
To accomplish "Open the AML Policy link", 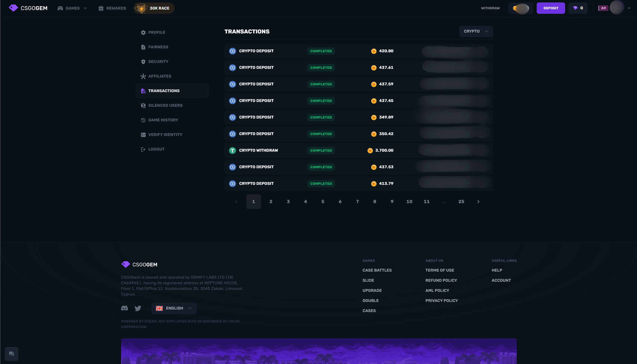I will (437, 290).
